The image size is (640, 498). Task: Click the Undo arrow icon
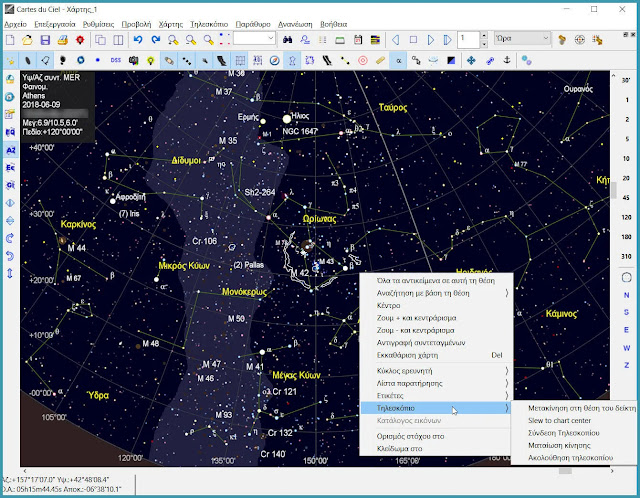(x=138, y=40)
